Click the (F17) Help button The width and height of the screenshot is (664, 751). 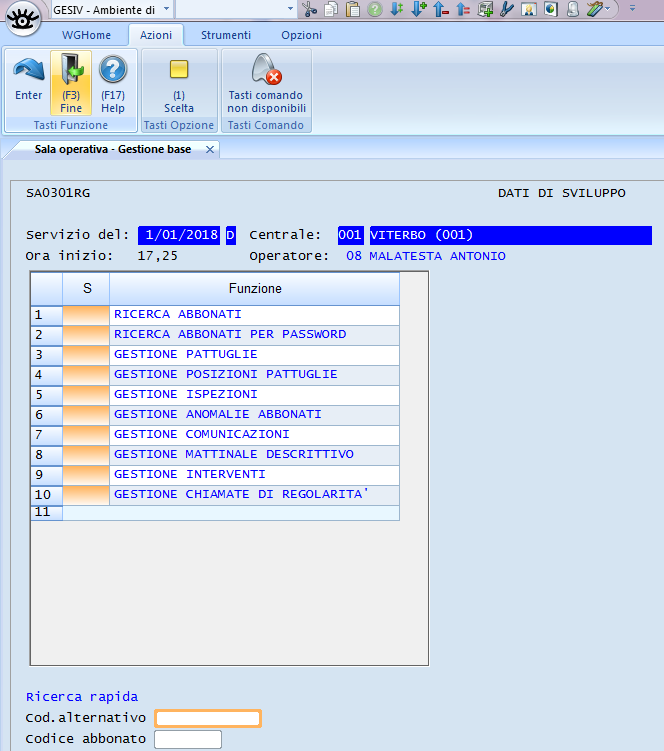(113, 82)
